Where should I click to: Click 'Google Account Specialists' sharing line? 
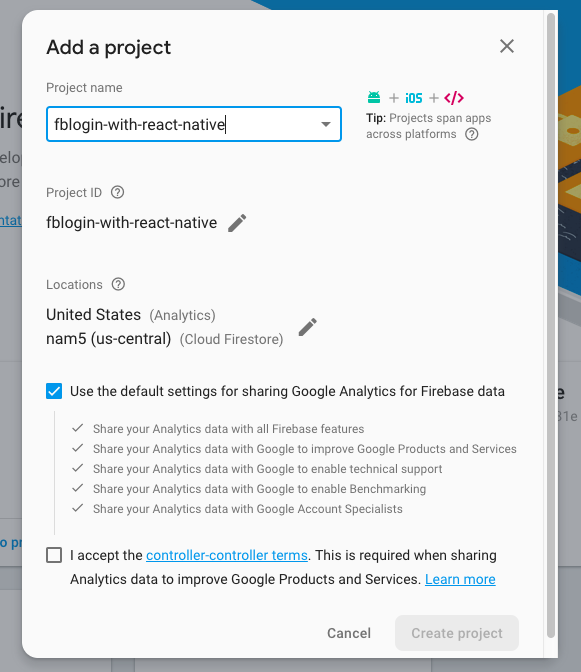(248, 509)
